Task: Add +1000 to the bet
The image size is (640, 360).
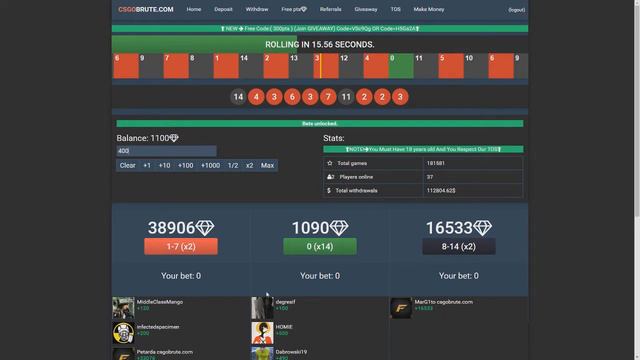Action: tap(210, 165)
